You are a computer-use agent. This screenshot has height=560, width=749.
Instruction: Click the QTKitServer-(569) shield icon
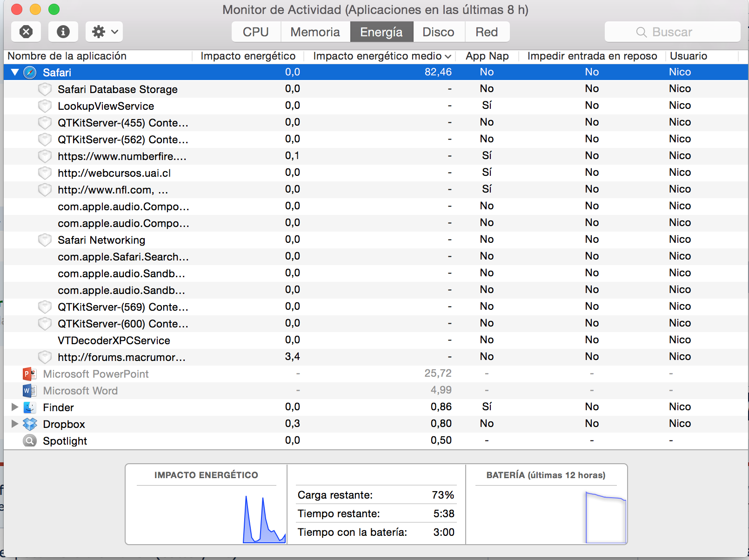point(45,307)
